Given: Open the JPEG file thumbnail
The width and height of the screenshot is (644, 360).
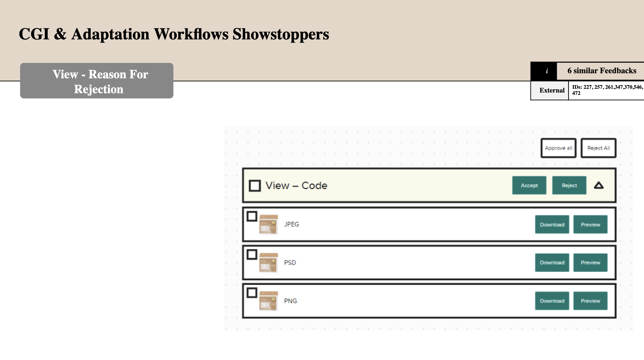Looking at the screenshot, I should [x=268, y=224].
